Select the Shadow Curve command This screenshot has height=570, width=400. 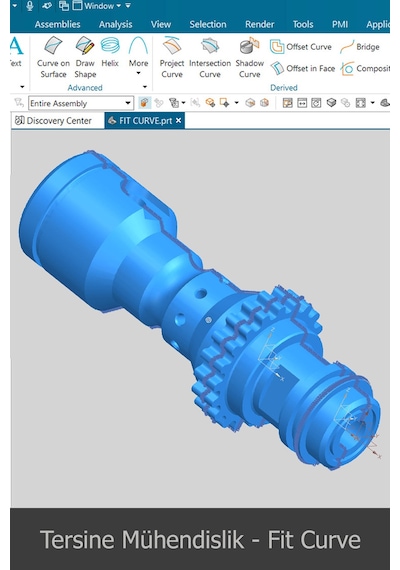coord(249,57)
